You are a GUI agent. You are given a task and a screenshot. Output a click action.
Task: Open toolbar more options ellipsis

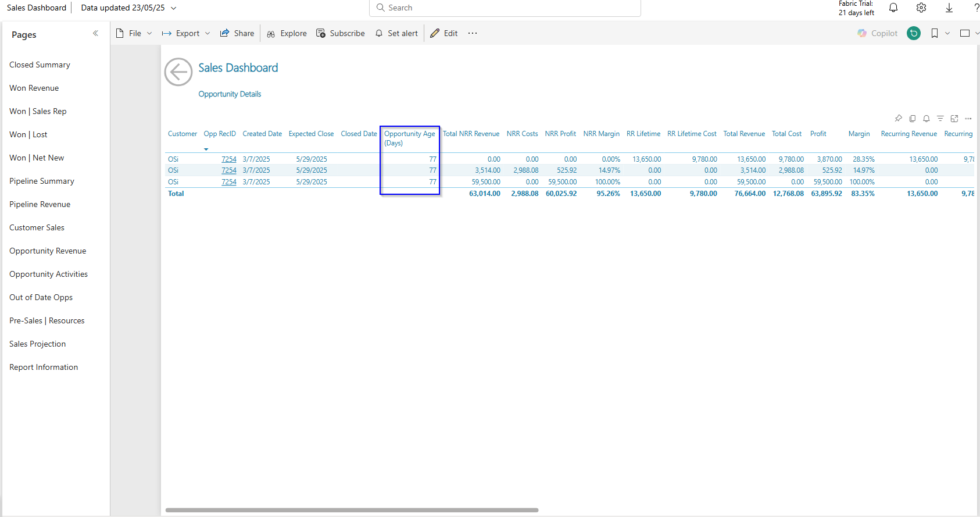473,33
